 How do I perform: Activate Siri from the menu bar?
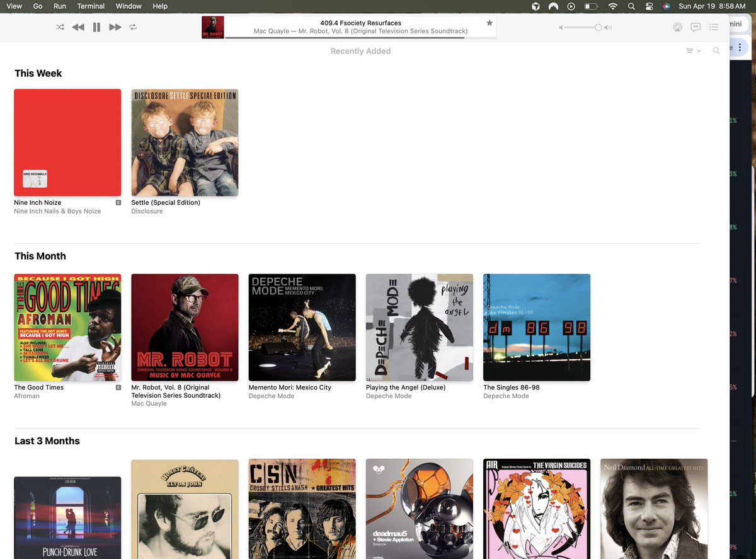pyautogui.click(x=666, y=6)
